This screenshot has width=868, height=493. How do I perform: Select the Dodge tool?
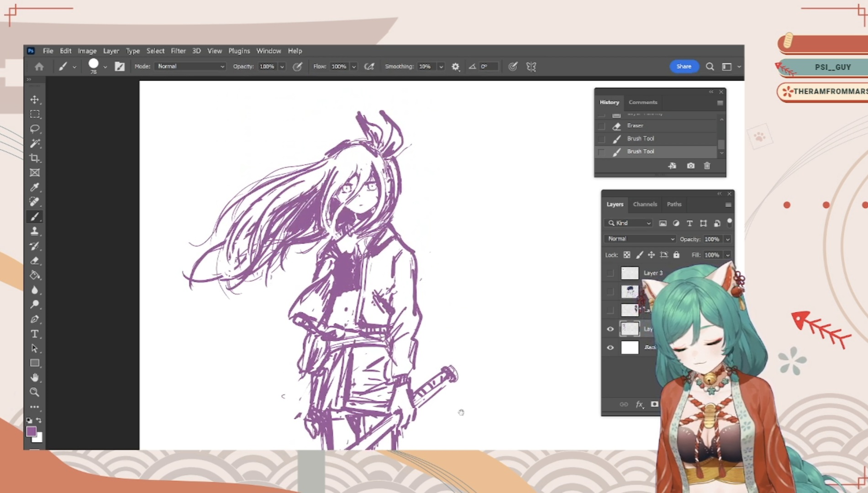click(35, 304)
